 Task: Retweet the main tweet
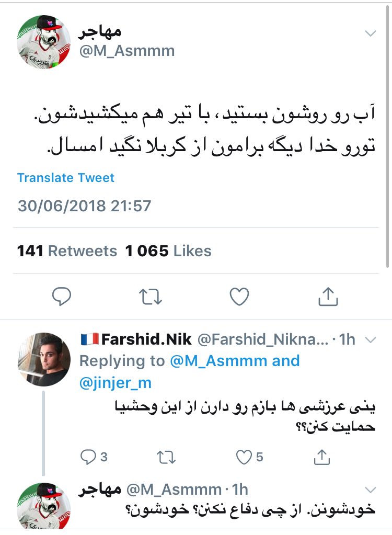point(151,297)
